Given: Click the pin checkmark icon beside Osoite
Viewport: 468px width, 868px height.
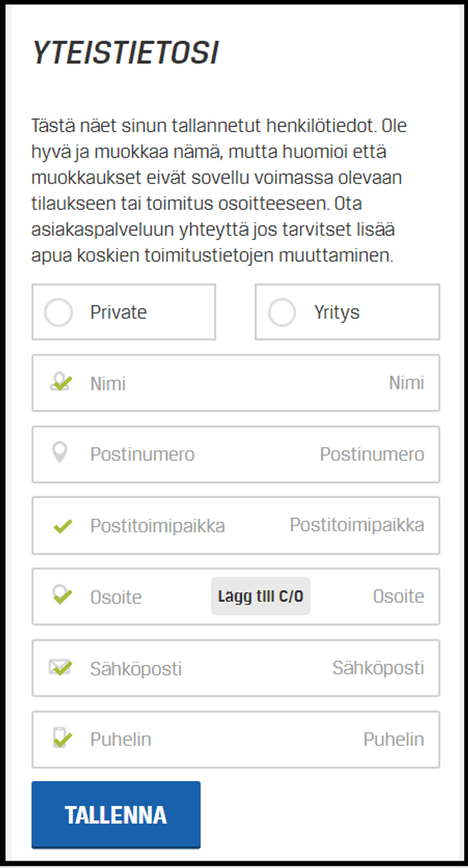Looking at the screenshot, I should 62,595.
